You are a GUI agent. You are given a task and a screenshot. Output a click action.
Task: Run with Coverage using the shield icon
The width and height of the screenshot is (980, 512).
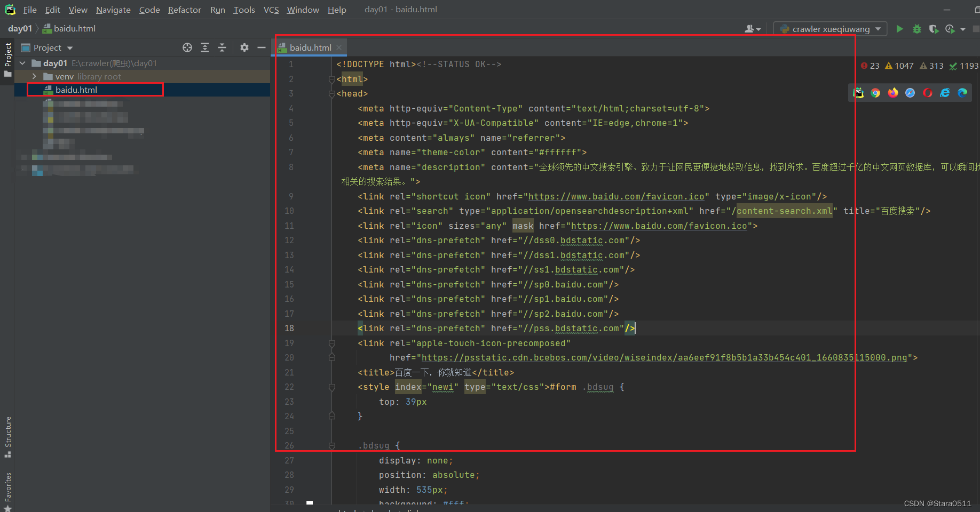(934, 29)
